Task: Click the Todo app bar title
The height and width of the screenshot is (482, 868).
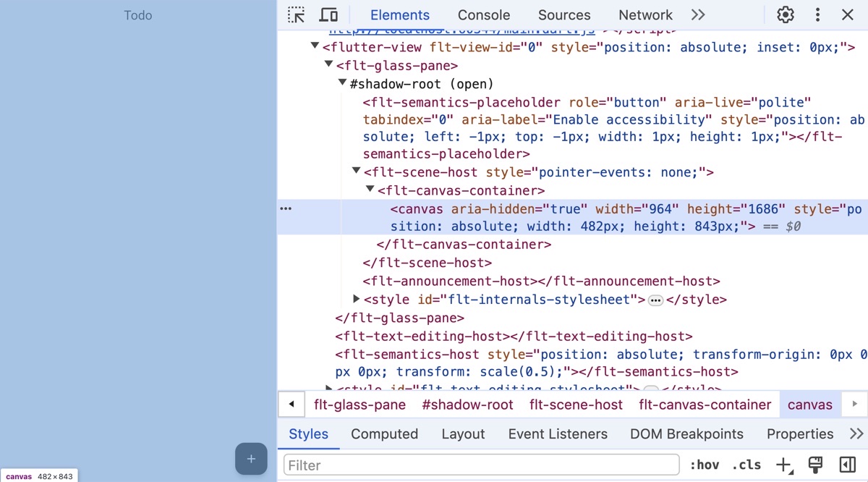Action: point(138,15)
